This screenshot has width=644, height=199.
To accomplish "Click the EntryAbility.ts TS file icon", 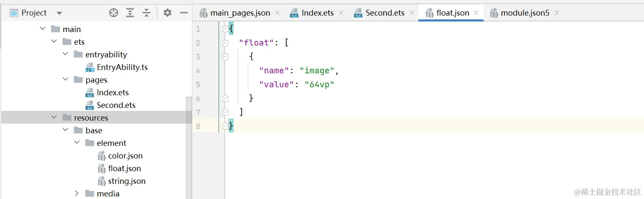I will click(x=90, y=67).
